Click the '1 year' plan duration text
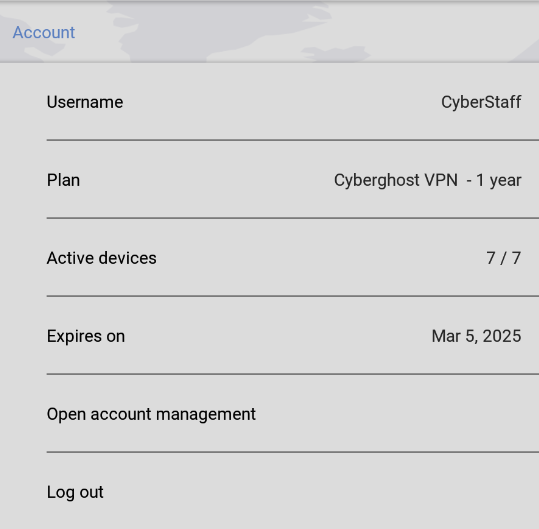 coord(498,180)
